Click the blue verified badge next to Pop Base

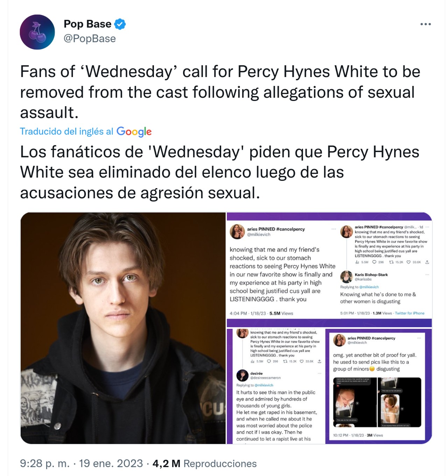(120, 24)
